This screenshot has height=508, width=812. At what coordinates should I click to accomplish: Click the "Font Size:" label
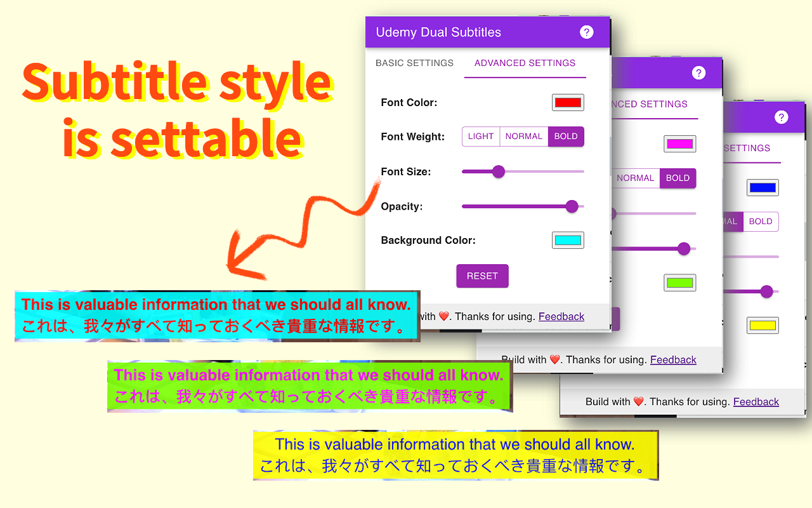tap(406, 171)
